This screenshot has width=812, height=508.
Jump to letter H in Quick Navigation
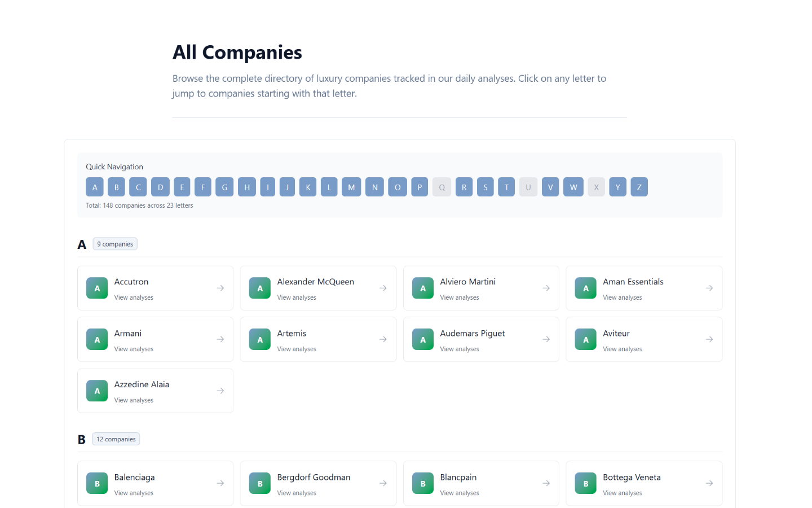247,187
